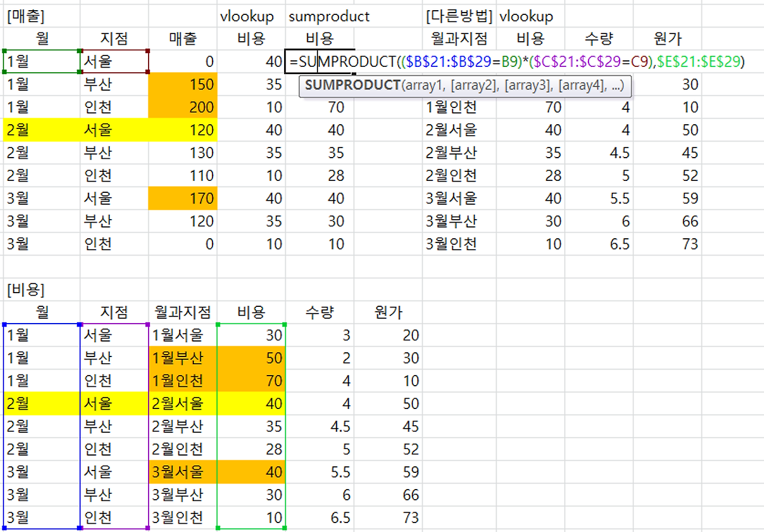Image resolution: width=764 pixels, height=532 pixels.
Task: Select 수량 value 3 in the lower [비용] table
Action: click(x=320, y=335)
